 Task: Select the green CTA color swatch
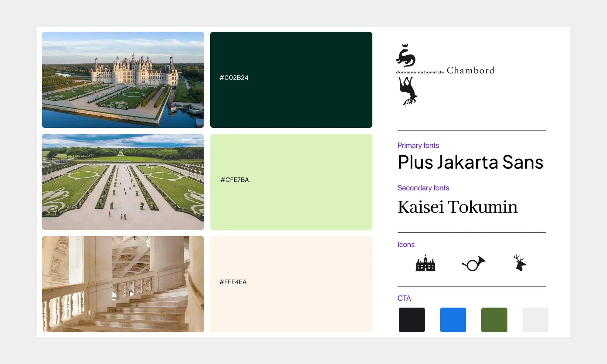tap(494, 320)
